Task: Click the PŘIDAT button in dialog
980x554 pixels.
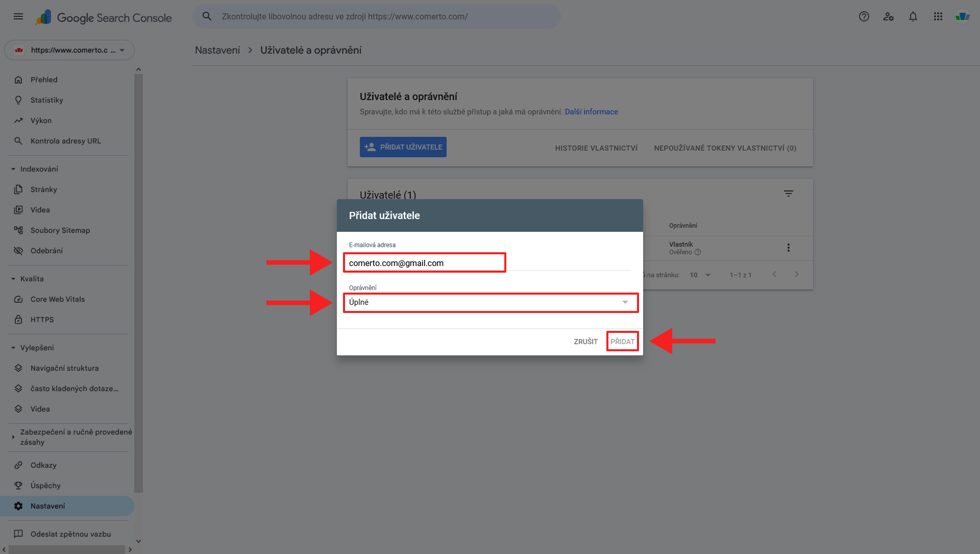Action: click(622, 342)
